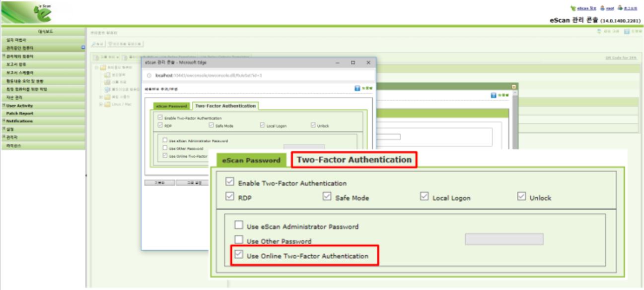Click the log off link in header
The image size is (644, 290).
(x=630, y=9)
